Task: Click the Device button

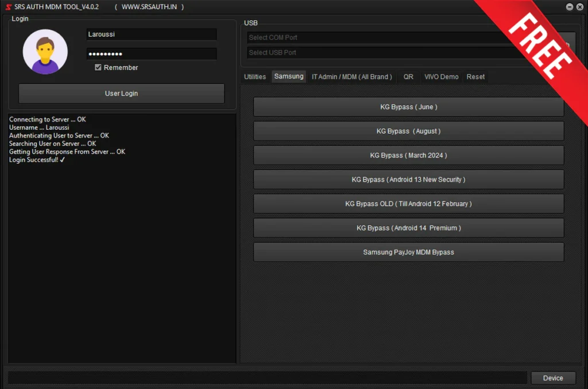Action: click(x=553, y=378)
